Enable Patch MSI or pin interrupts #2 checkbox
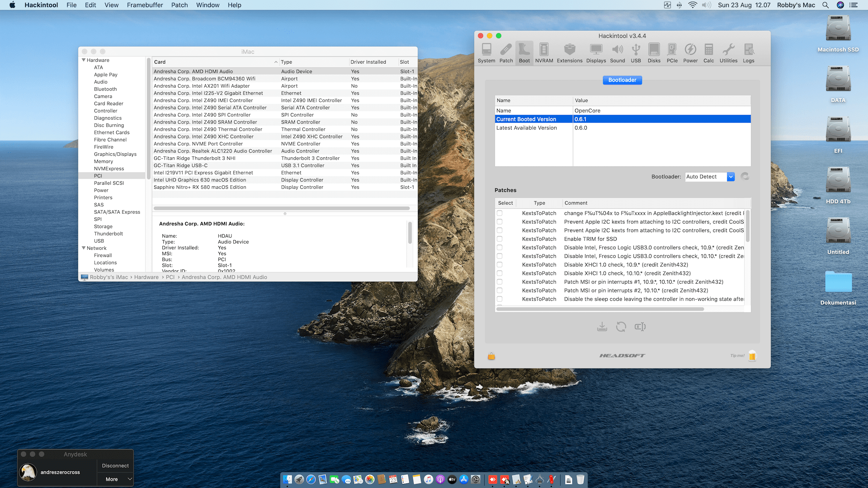This screenshot has height=488, width=868. click(500, 291)
